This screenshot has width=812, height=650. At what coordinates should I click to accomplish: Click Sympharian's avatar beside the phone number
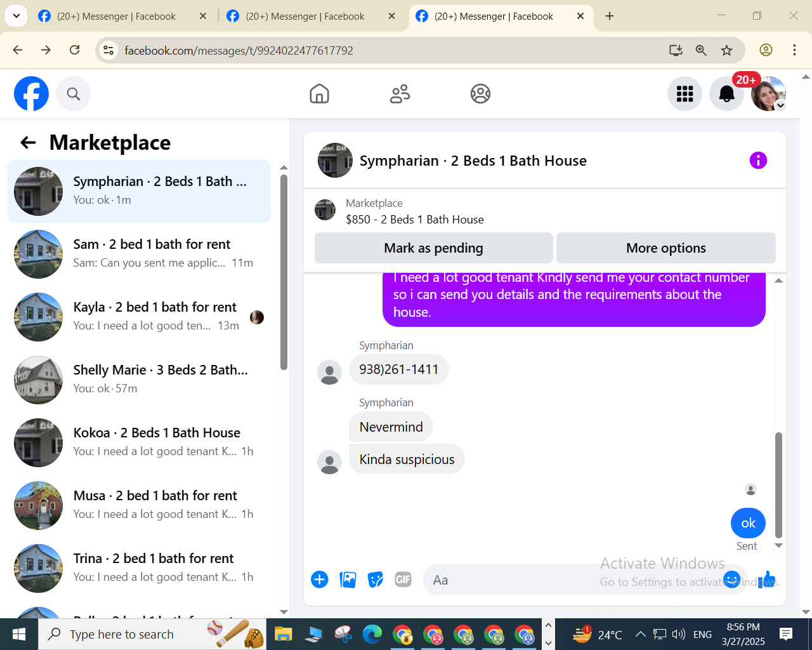tap(329, 372)
